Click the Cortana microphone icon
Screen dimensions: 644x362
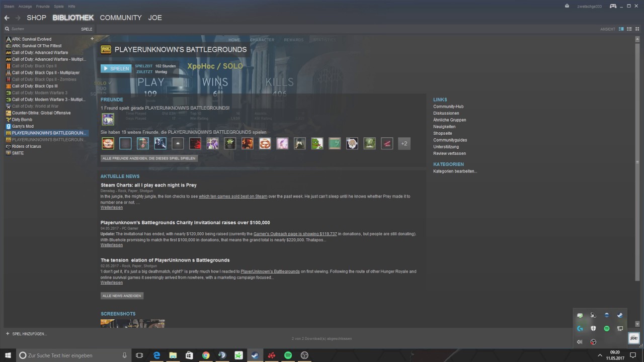pyautogui.click(x=124, y=355)
